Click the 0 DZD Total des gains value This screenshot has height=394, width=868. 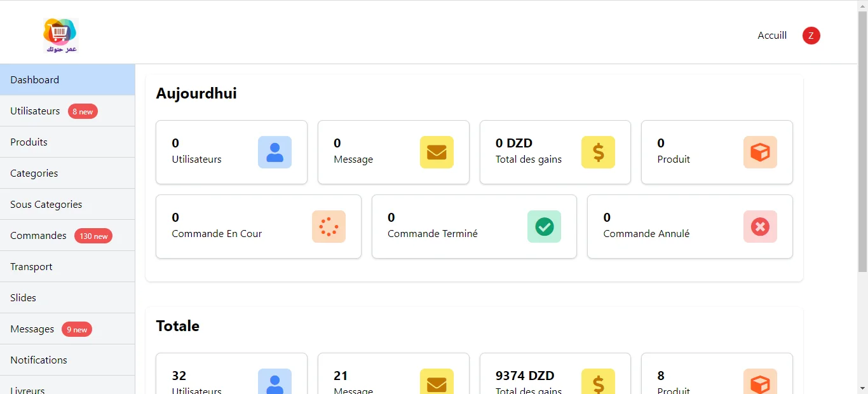coord(514,143)
